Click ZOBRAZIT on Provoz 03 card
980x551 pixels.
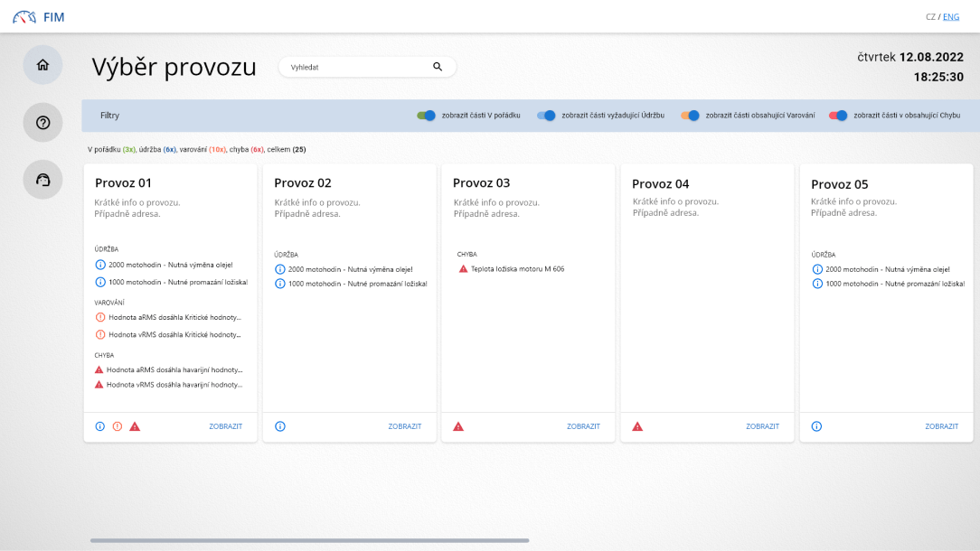tap(583, 426)
